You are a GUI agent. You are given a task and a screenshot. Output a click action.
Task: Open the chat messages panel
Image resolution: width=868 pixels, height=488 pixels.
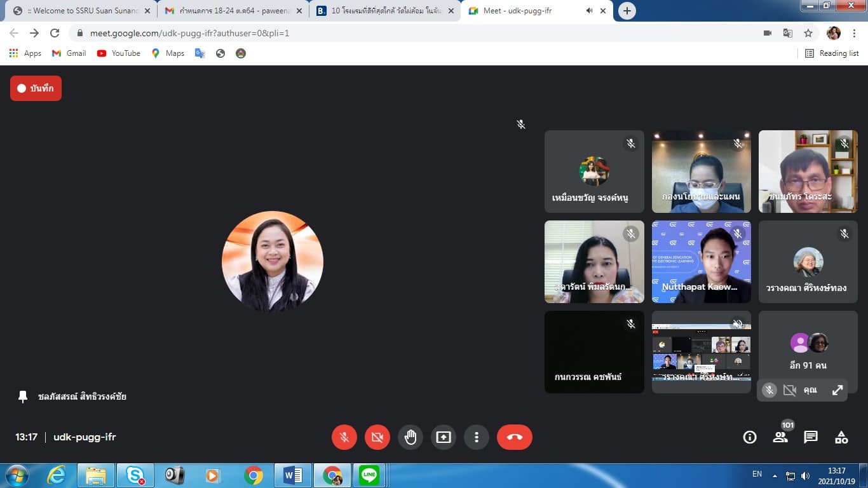(x=811, y=437)
